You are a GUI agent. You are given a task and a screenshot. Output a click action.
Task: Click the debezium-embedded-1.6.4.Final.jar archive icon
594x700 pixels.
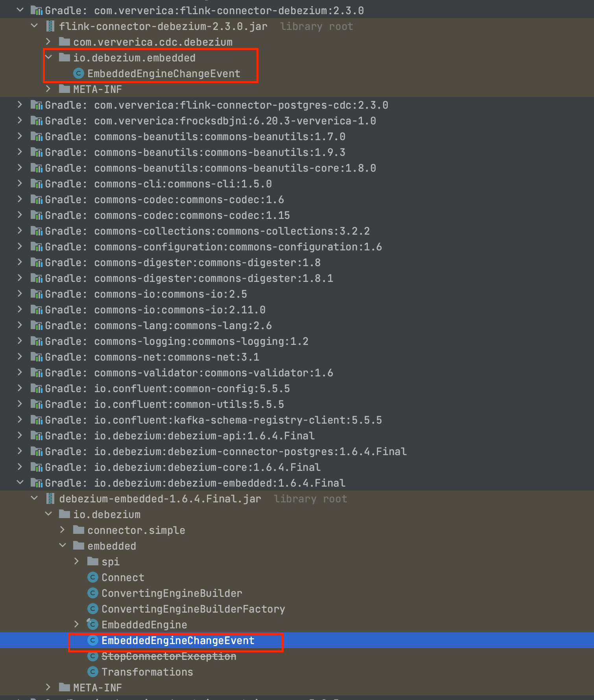(x=50, y=499)
